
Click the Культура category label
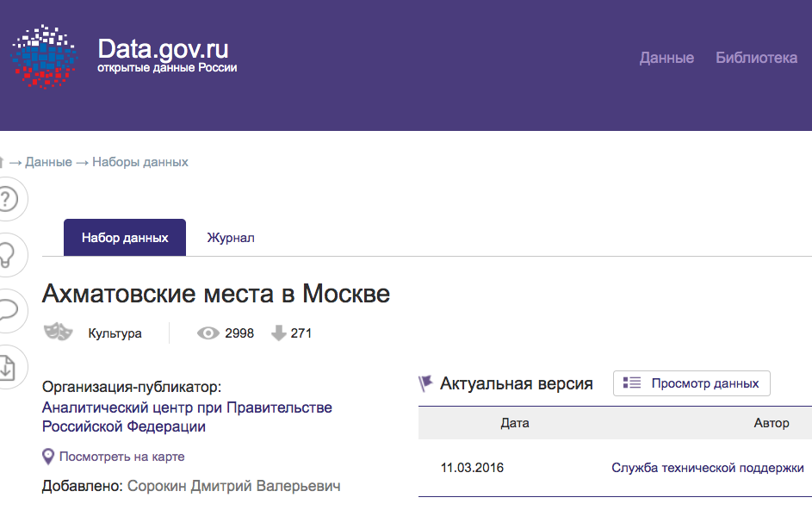coord(115,333)
